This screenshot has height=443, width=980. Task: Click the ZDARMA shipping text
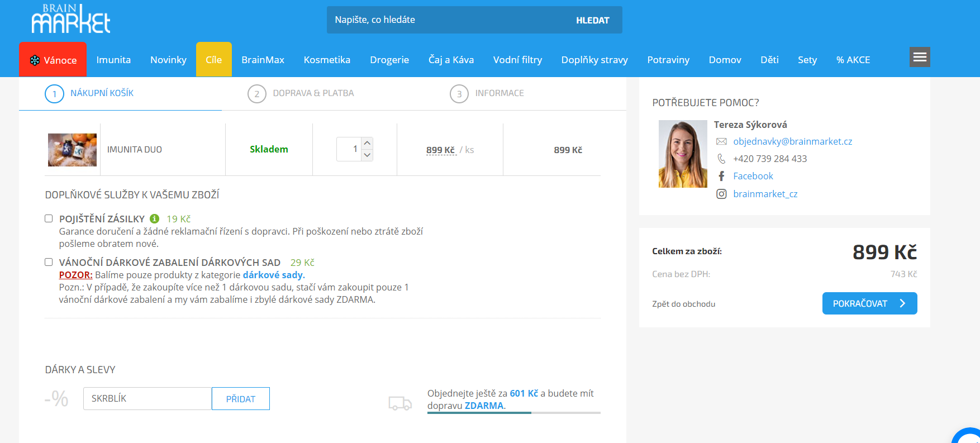click(x=484, y=406)
